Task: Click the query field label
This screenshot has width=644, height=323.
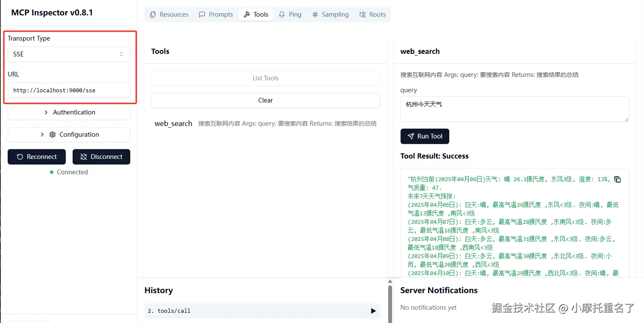Action: tap(409, 90)
